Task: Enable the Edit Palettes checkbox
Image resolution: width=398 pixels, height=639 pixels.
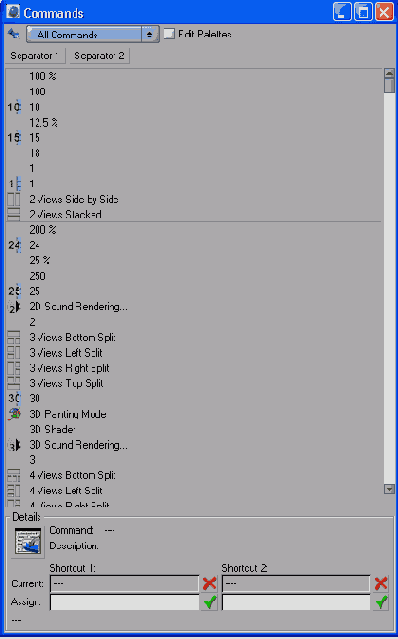Action: [x=169, y=34]
